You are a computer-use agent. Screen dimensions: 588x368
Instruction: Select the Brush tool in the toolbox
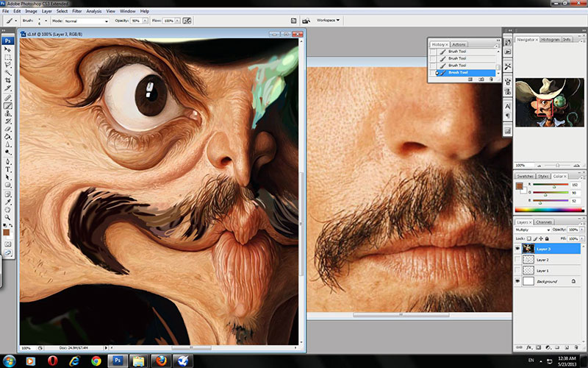tap(8, 106)
